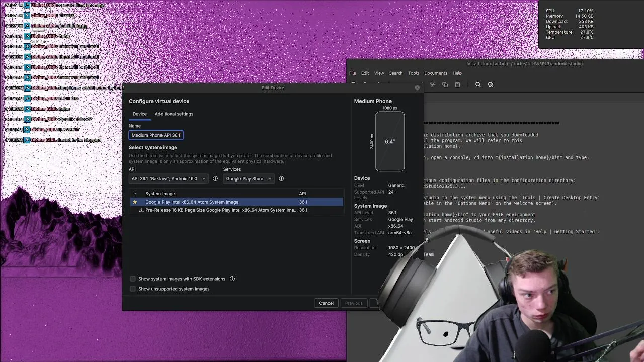Click the API column header
This screenshot has width=644, height=362.
point(302,194)
